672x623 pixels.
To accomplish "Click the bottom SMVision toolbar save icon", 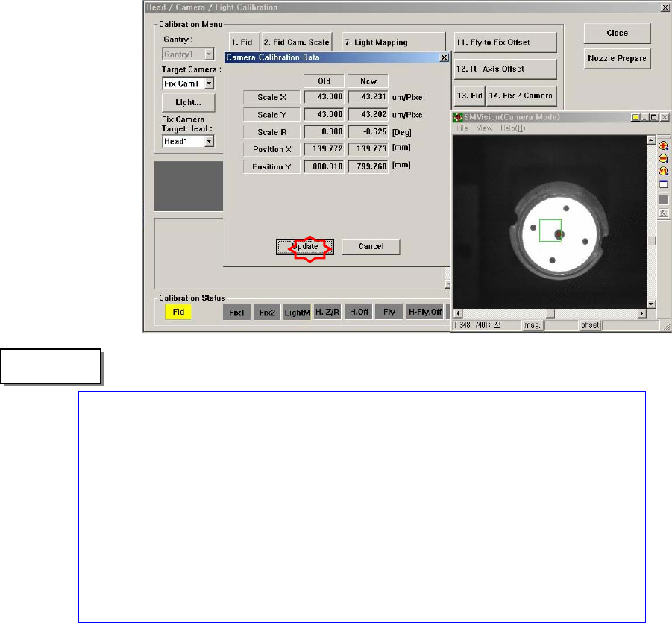I will click(664, 213).
